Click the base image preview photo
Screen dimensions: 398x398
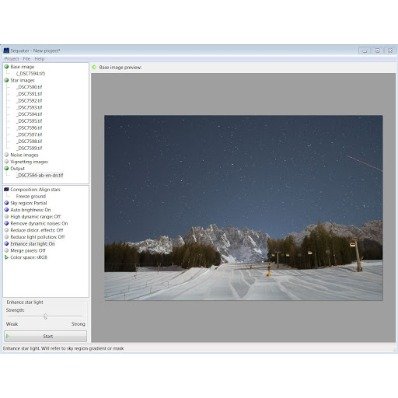243,208
